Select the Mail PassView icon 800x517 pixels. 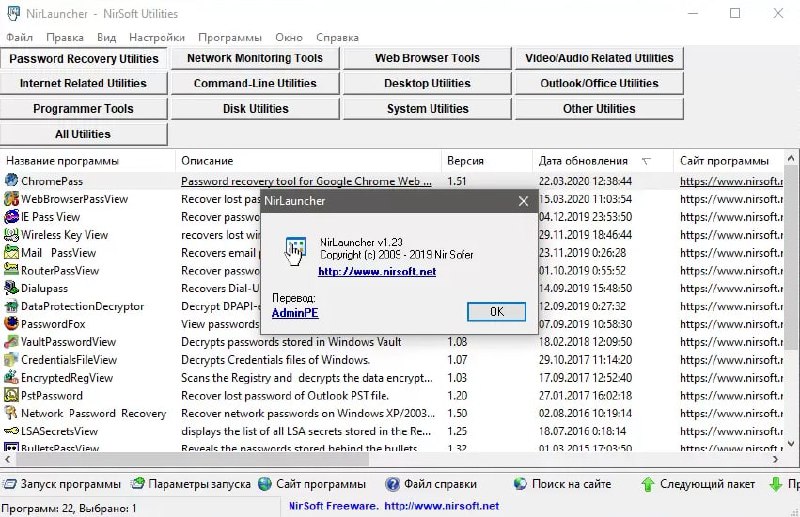(11, 252)
